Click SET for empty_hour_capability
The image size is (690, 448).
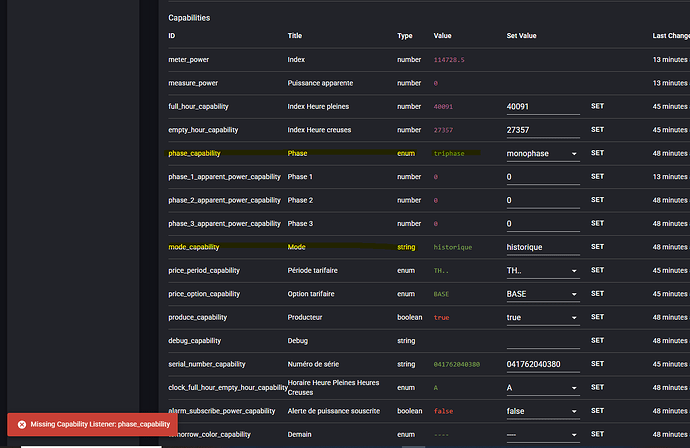[597, 129]
